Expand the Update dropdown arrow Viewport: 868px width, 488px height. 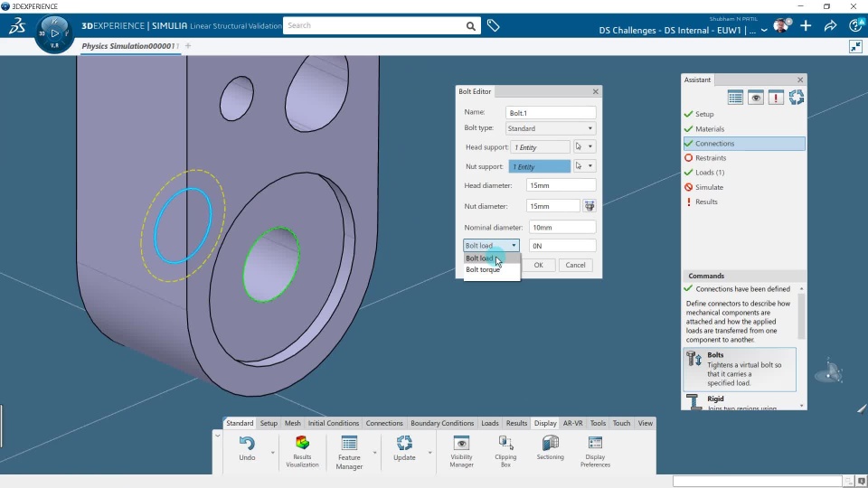tap(429, 453)
